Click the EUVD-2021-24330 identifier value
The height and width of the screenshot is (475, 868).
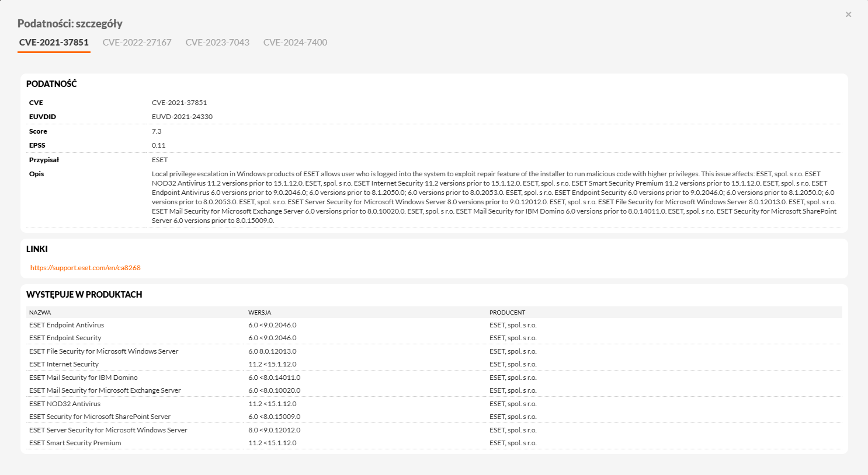coord(182,117)
